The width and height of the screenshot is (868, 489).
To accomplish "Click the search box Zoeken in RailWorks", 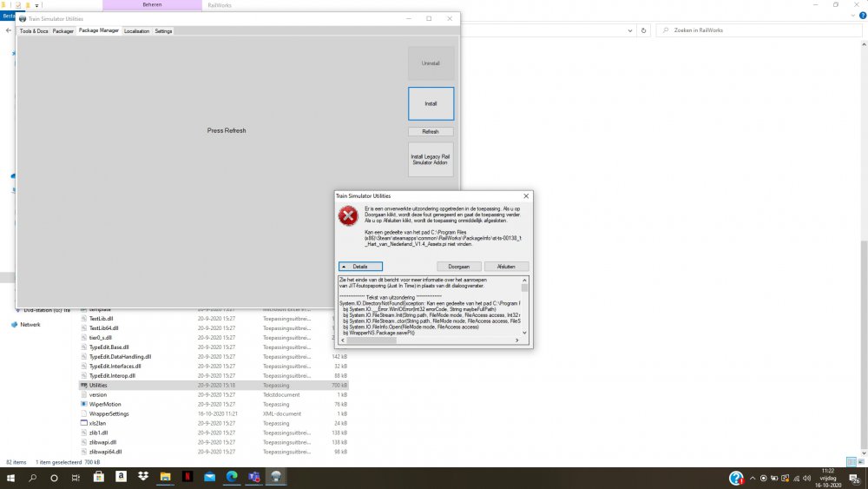I will click(759, 30).
